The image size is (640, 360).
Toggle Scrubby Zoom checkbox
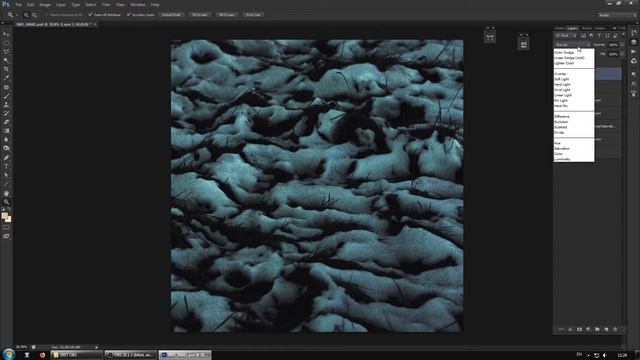[x=129, y=15]
